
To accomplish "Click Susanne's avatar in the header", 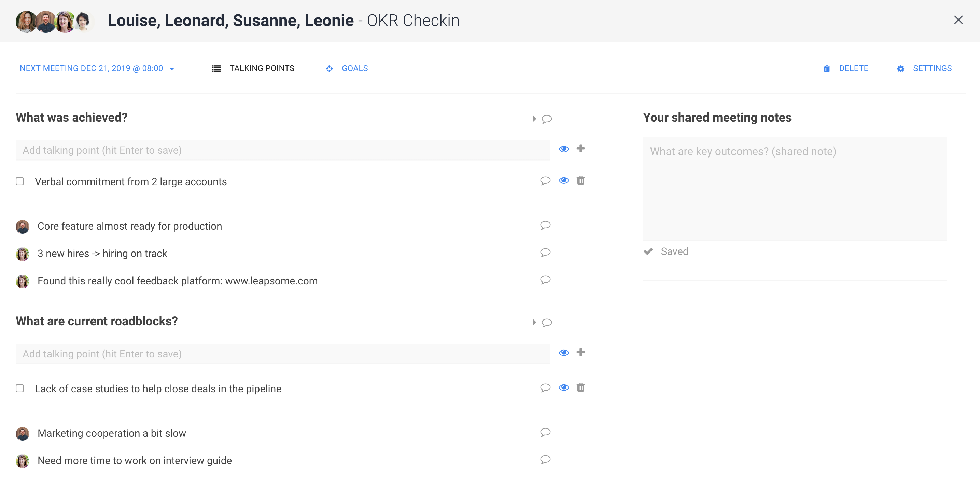I will 65,22.
